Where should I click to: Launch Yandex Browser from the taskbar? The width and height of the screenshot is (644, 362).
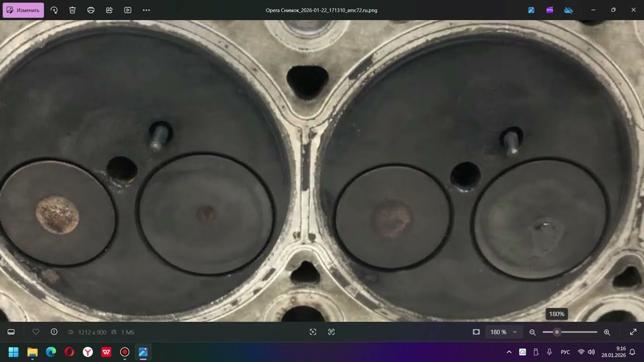pos(88,352)
